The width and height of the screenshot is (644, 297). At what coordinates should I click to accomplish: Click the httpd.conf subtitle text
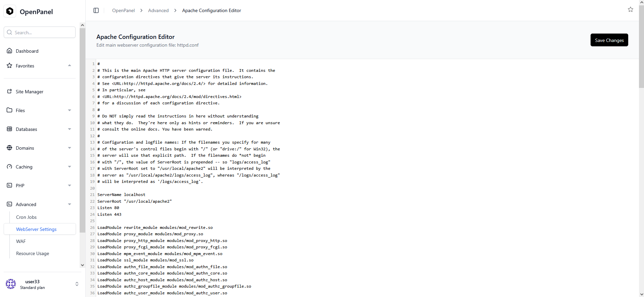click(x=147, y=45)
